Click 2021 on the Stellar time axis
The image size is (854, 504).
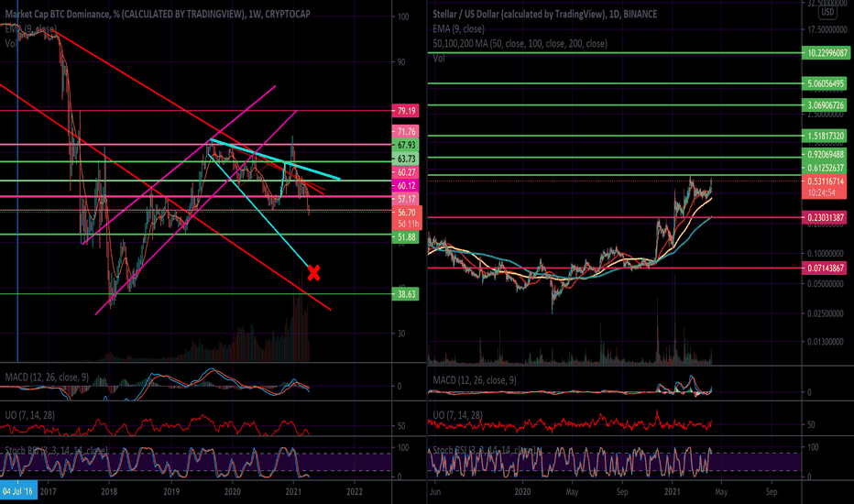click(673, 491)
